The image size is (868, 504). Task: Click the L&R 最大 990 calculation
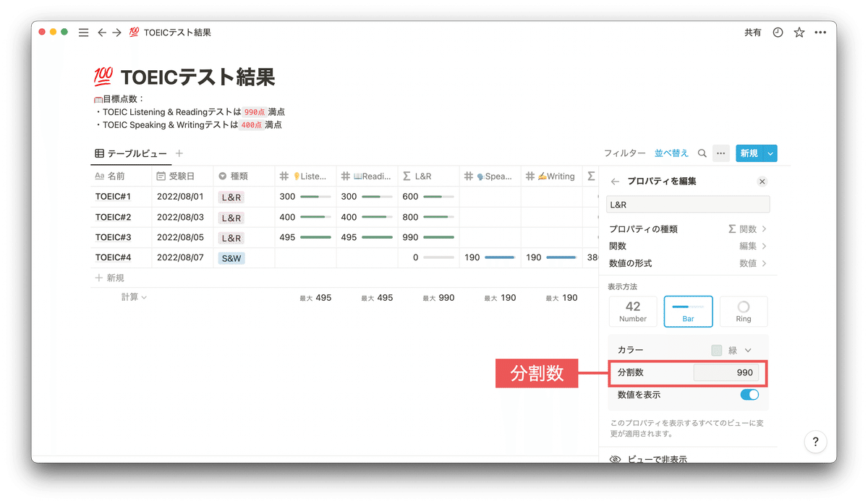click(438, 297)
